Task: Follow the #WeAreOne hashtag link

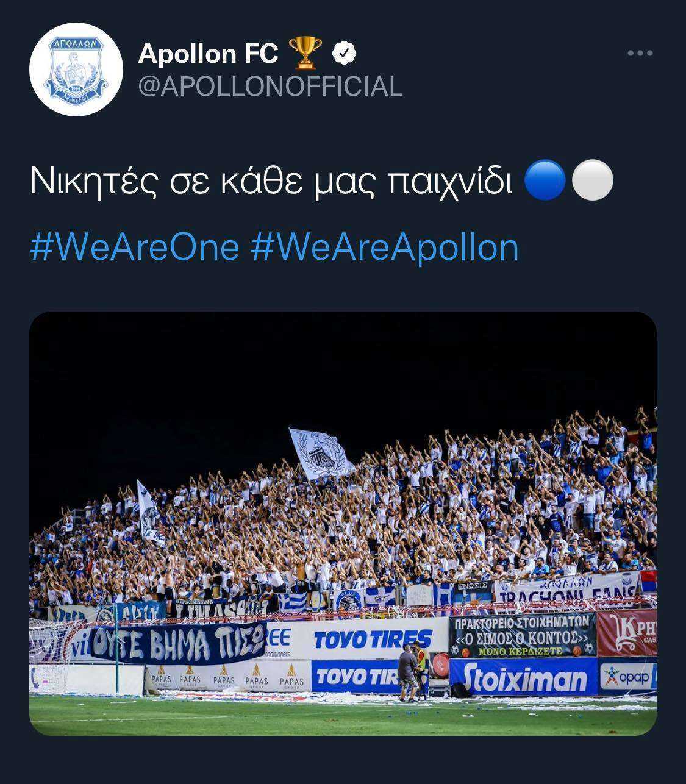Action: (x=134, y=248)
